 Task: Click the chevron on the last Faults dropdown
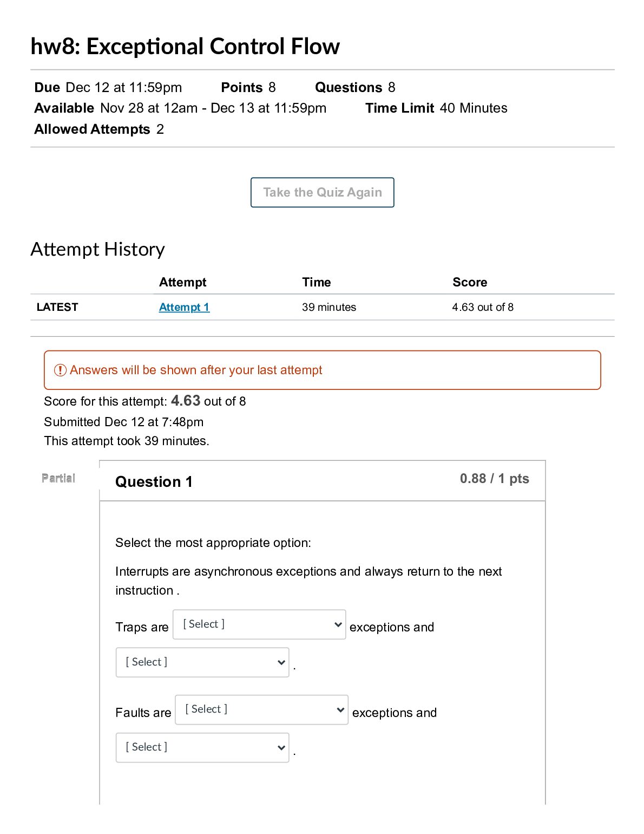coord(281,748)
